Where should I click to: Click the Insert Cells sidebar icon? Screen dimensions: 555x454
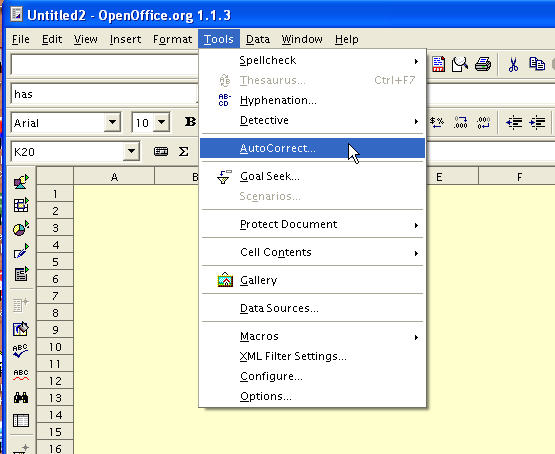[21, 205]
